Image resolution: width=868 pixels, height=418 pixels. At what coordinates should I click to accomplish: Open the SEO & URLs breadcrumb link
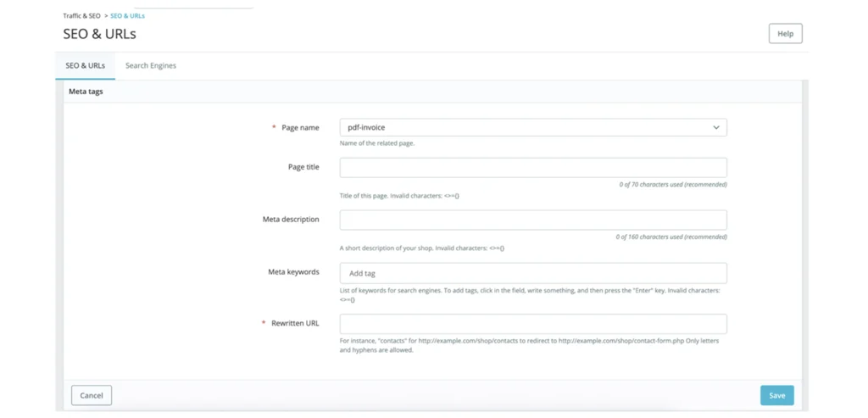[x=127, y=16]
